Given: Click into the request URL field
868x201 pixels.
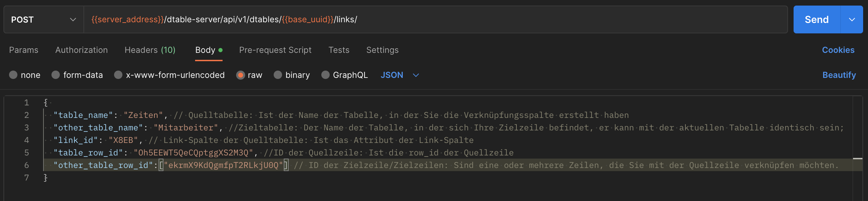Looking at the screenshot, I should 436,19.
